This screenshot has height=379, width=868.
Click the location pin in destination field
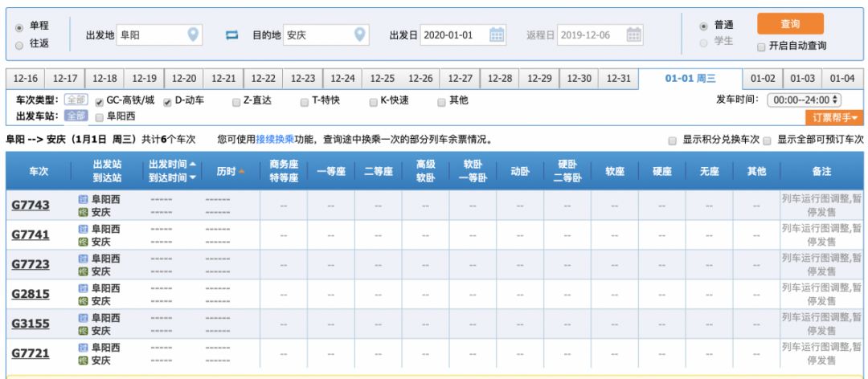360,35
